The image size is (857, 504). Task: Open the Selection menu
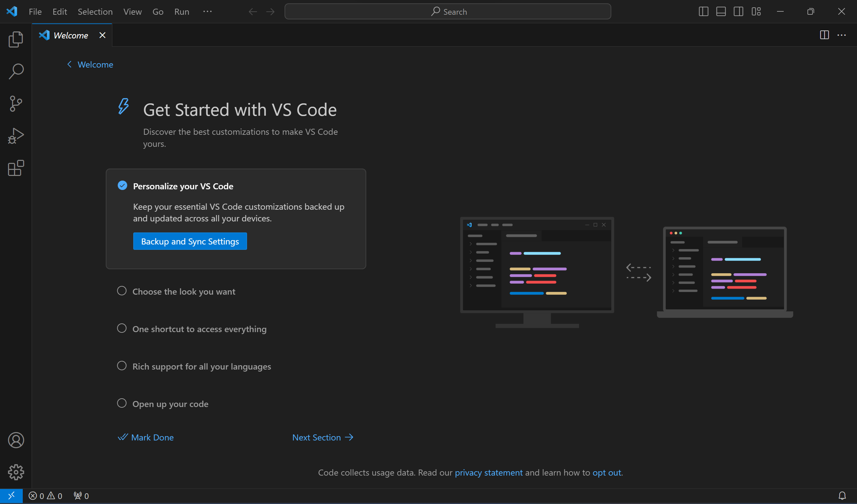pos(95,12)
